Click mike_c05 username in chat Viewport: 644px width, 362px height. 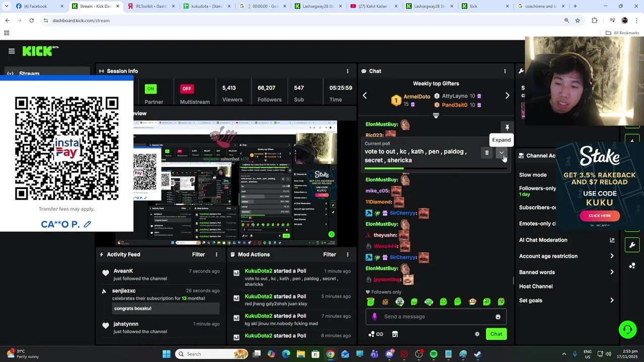point(377,191)
